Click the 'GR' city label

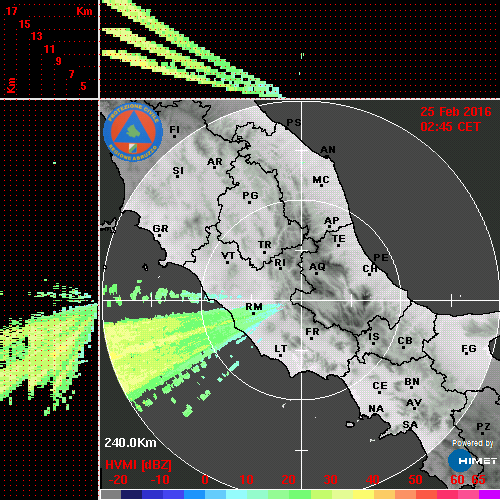[x=160, y=229]
